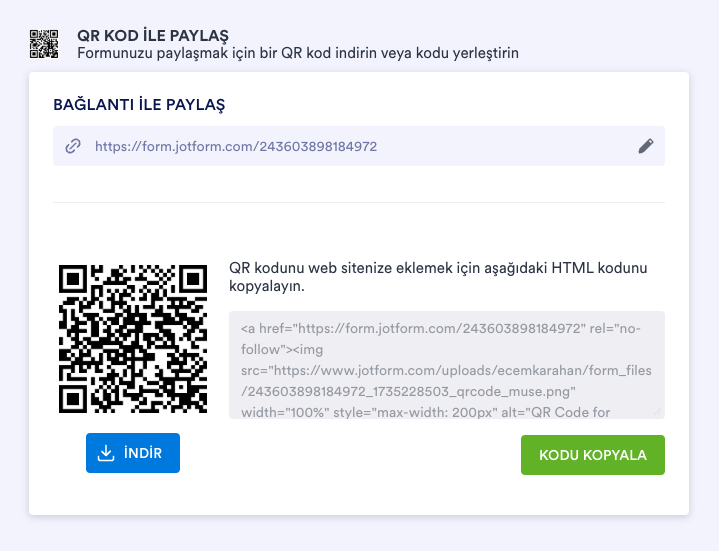Click the QR code icon in the header
Viewport: 719px width, 551px height.
click(x=44, y=44)
